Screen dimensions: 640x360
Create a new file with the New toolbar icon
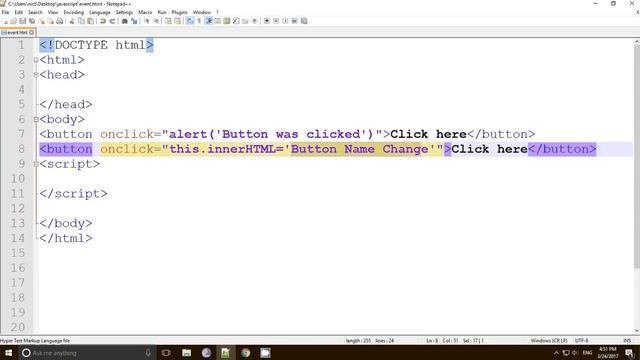coord(4,21)
